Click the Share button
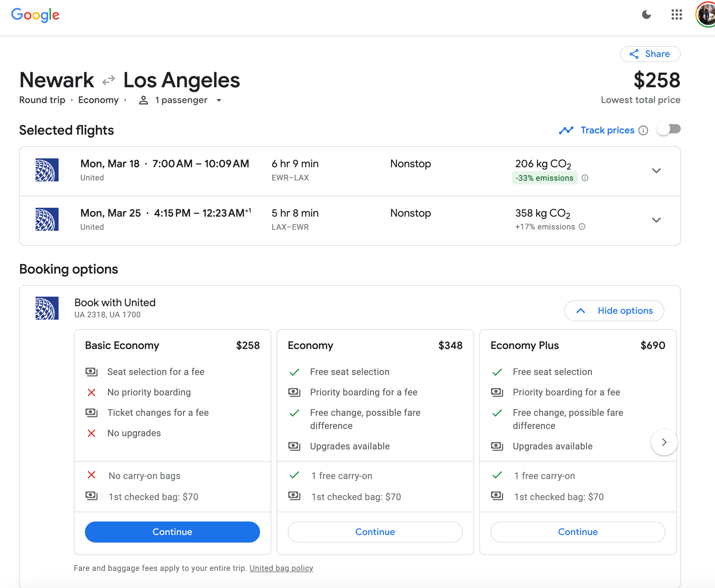This screenshot has width=715, height=588. click(650, 54)
